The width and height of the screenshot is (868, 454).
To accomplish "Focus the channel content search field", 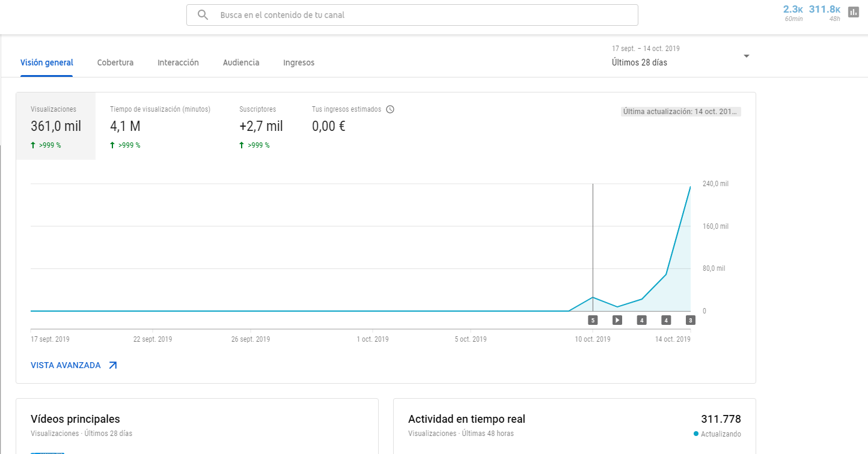I will click(x=421, y=15).
